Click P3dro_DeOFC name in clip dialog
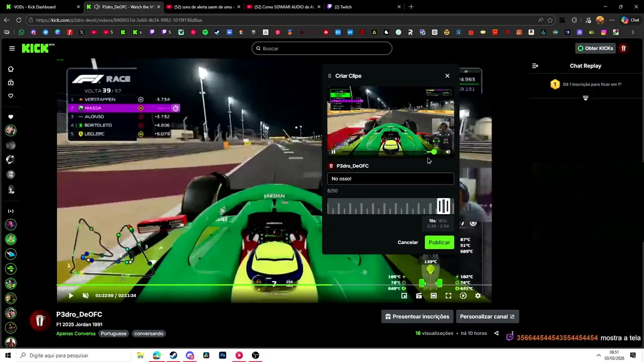Viewport: 644px width, 362px height. point(352,166)
